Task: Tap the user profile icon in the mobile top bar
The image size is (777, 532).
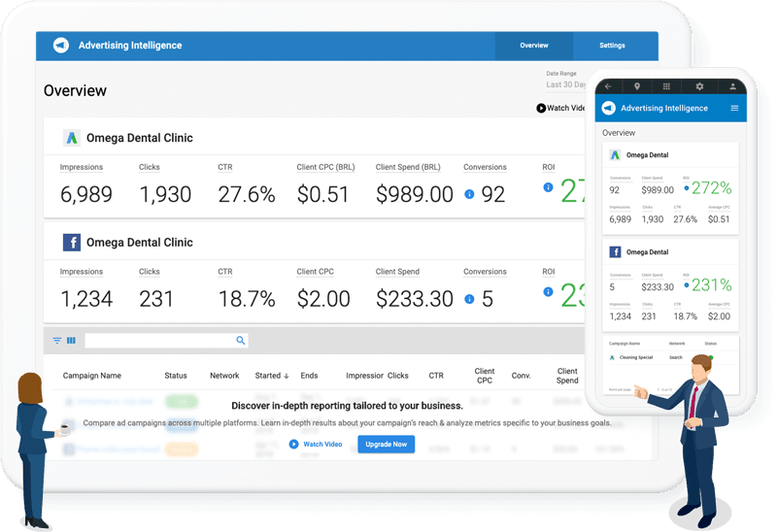Action: [732, 86]
